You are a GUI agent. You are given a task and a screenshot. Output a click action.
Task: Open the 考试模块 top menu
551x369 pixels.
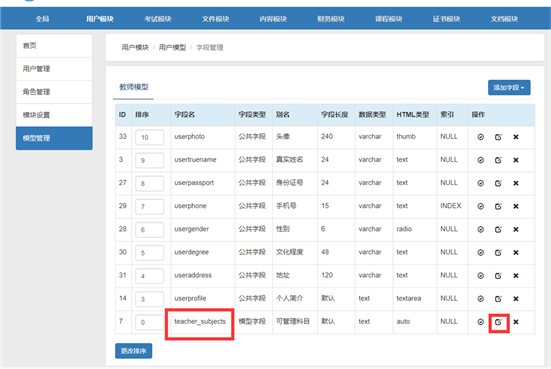coord(158,19)
